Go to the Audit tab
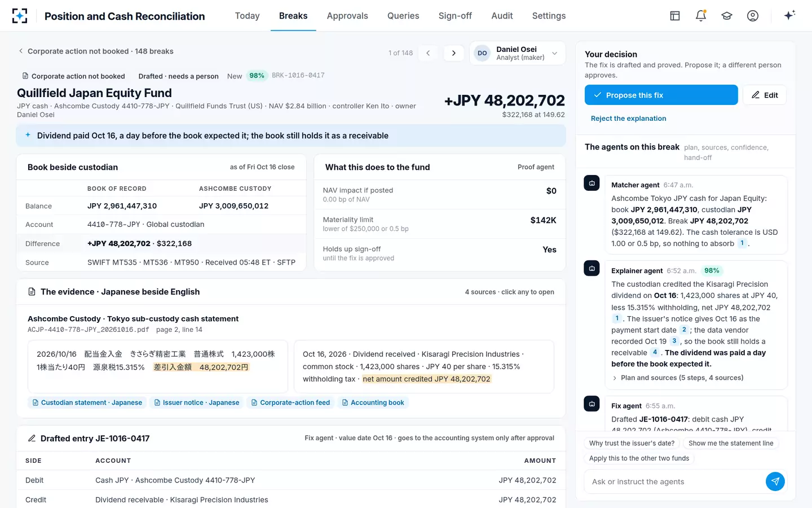812x508 pixels. 502,16
